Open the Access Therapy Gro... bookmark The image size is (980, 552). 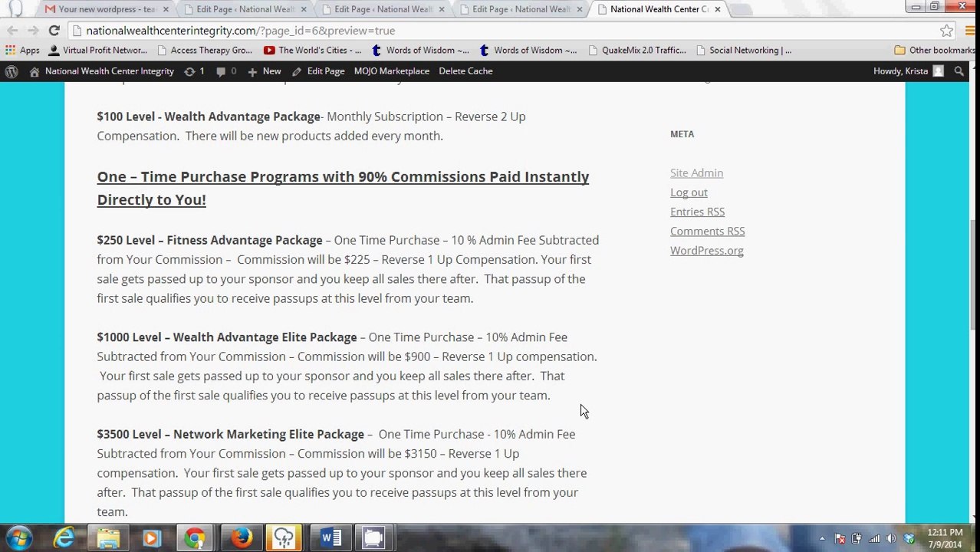pos(204,51)
